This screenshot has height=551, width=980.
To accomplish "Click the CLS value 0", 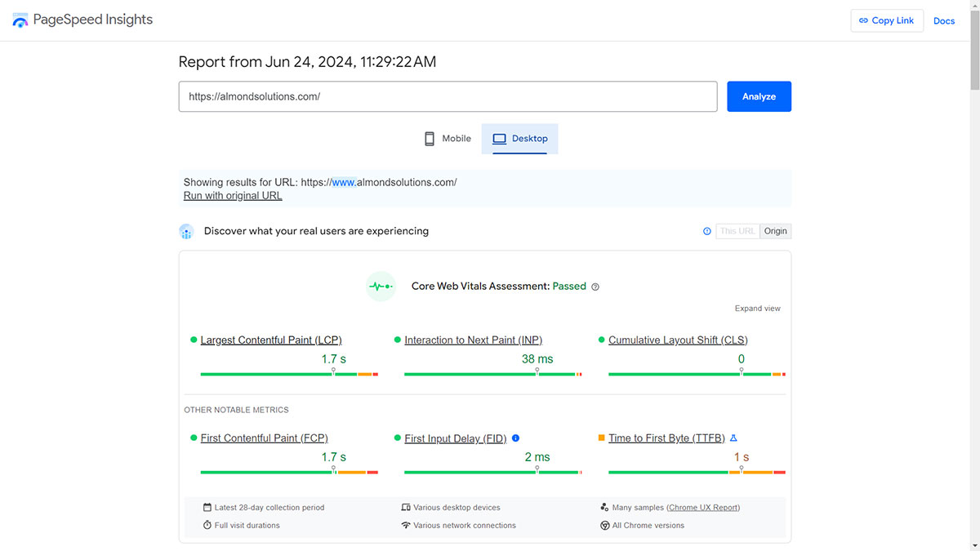I will 742,359.
